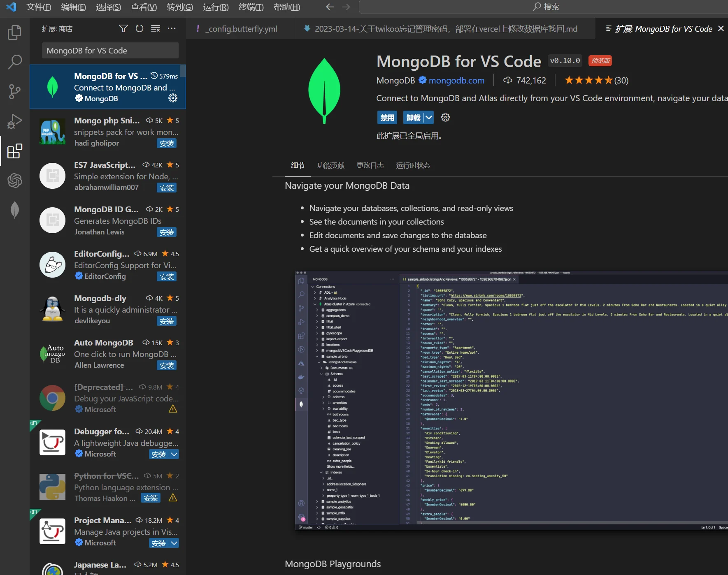Open the 帮助(H) menu
Image resolution: width=728 pixels, height=575 pixels.
click(x=287, y=7)
